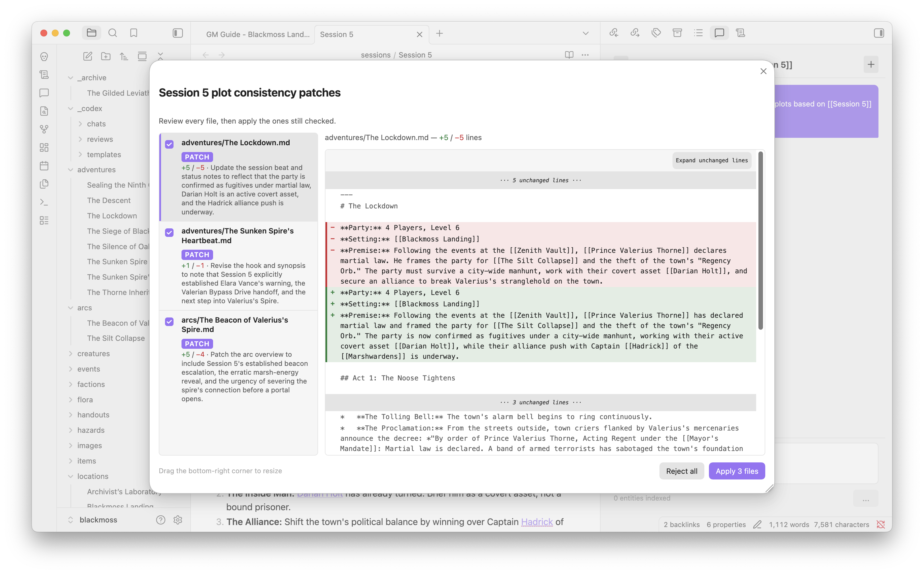Click 2 backlinks in status bar
The width and height of the screenshot is (924, 574).
pos(681,524)
